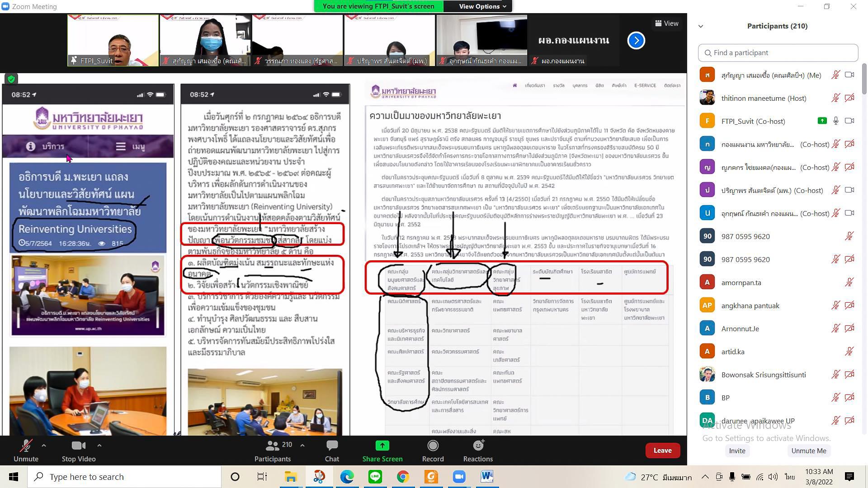This screenshot has height=488, width=868.
Task: Click the Find a participant search field
Action: [778, 52]
